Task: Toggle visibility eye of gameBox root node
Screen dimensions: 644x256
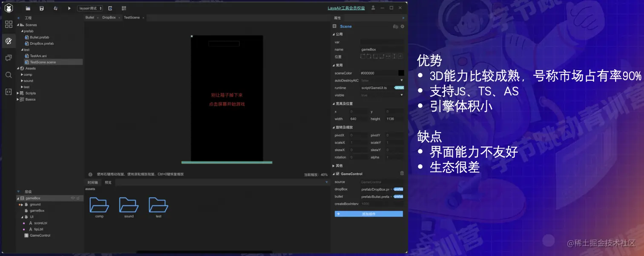Action: pyautogui.click(x=73, y=198)
